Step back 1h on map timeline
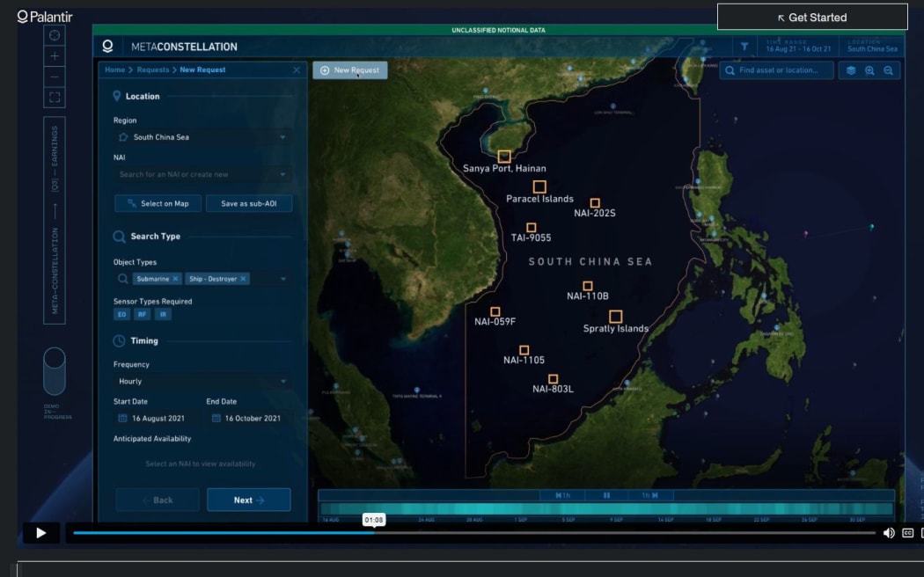Screen dimensions: 924x577 point(563,496)
